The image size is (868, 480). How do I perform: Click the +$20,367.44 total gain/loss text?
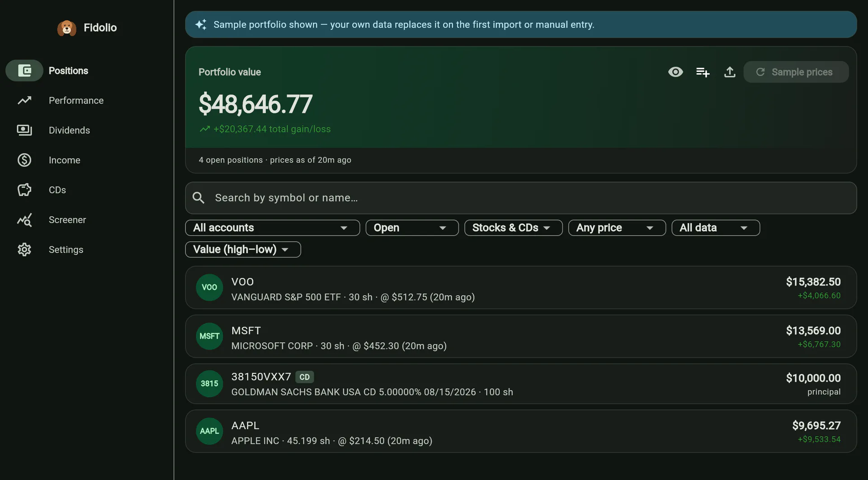click(x=272, y=129)
